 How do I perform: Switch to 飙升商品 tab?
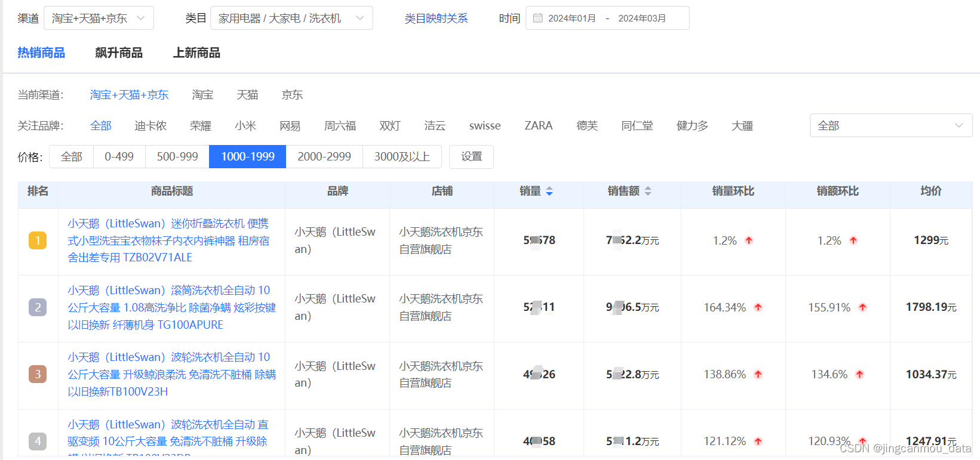[119, 53]
